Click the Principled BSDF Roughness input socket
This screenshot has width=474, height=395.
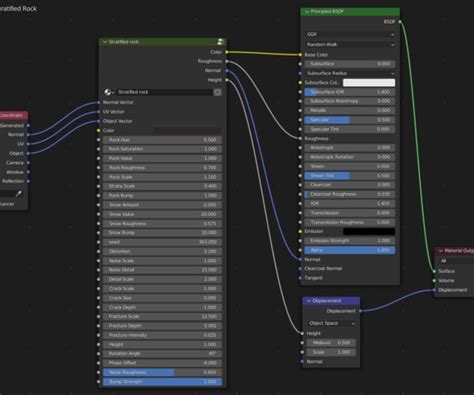300,138
